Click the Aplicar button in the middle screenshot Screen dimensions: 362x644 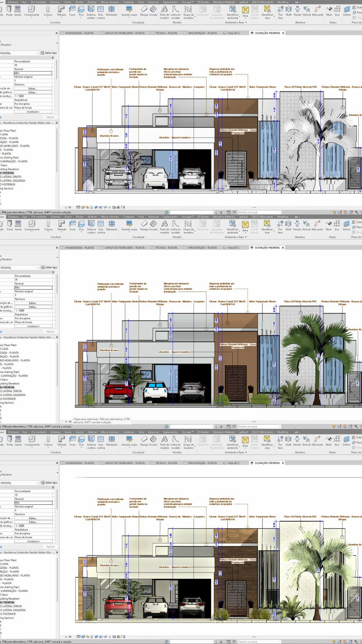coord(50,332)
